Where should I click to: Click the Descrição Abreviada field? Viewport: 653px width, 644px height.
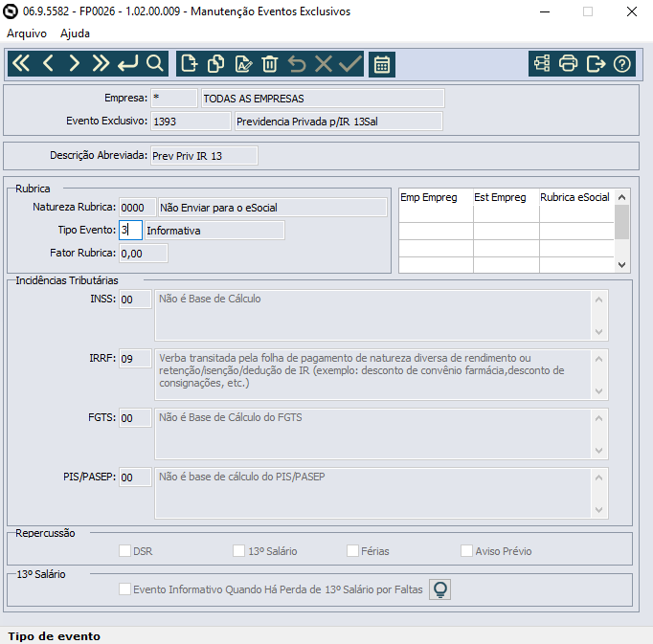(x=204, y=156)
